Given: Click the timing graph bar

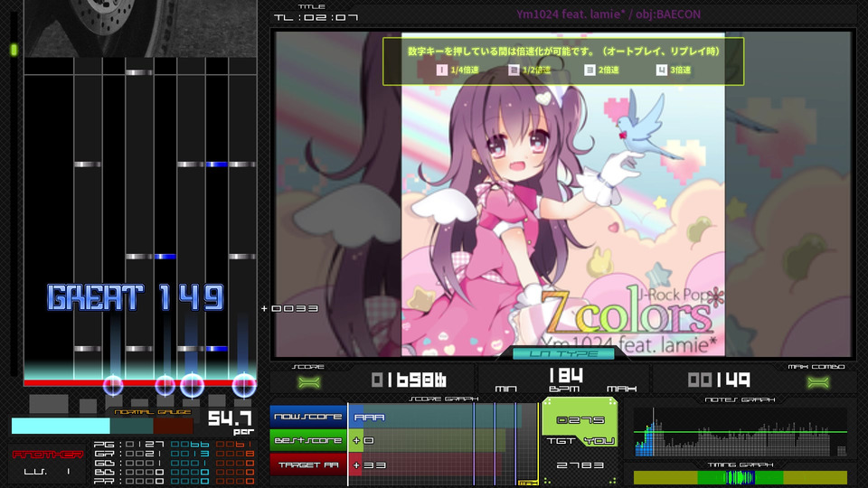Looking at the screenshot, I should (x=741, y=477).
